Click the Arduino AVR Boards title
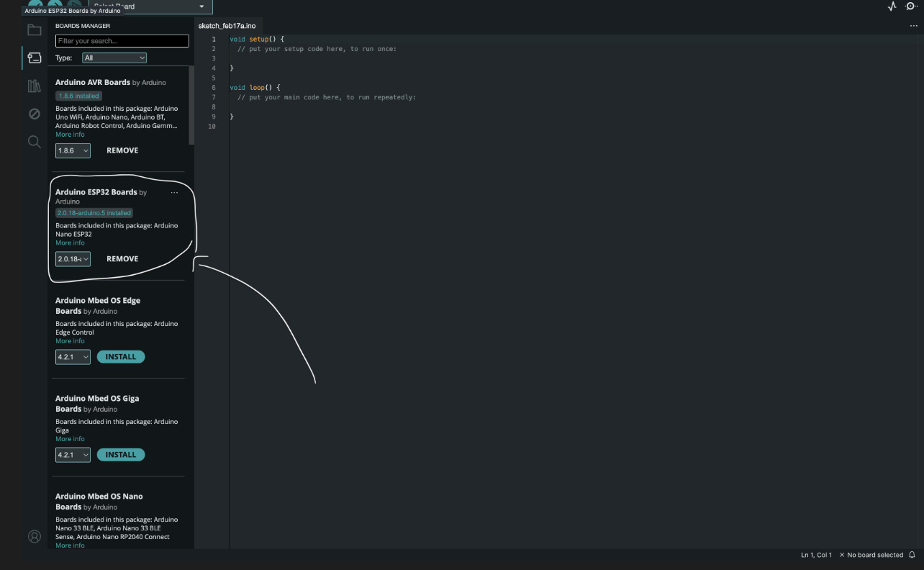The height and width of the screenshot is (570, 924). (x=93, y=83)
